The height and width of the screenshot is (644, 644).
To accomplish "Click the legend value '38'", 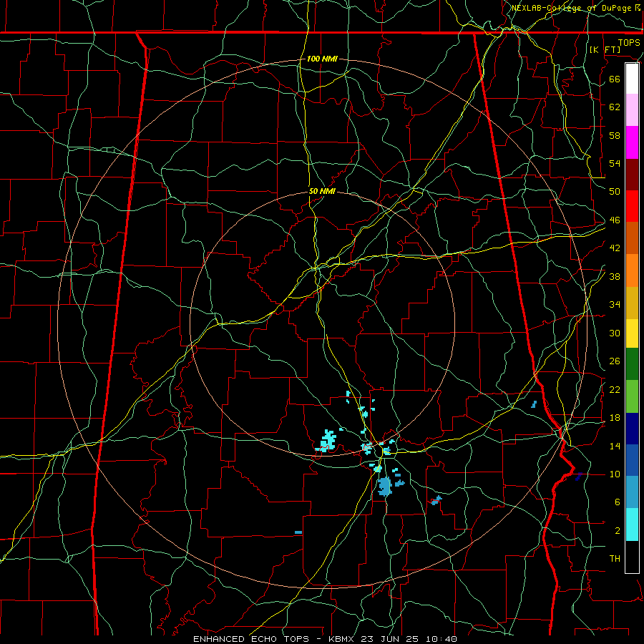I will 615,277.
